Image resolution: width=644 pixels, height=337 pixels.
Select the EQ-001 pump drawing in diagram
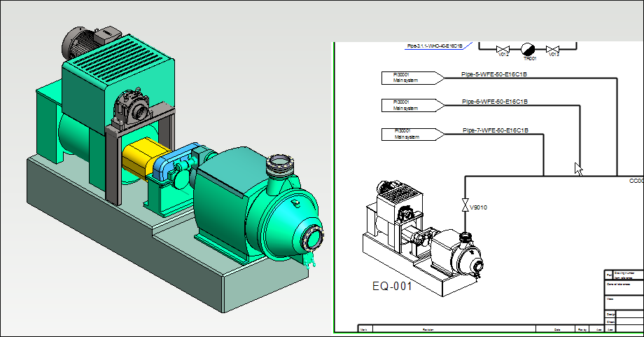tap(421, 235)
